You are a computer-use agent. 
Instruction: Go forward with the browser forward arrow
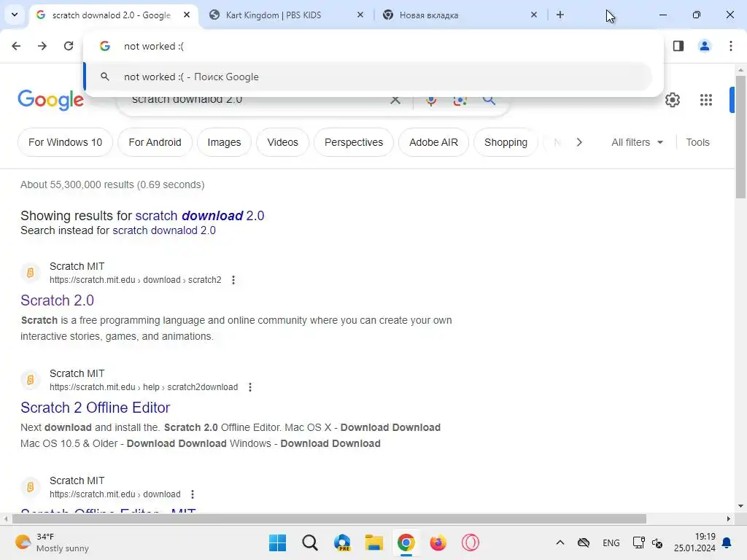(x=42, y=46)
